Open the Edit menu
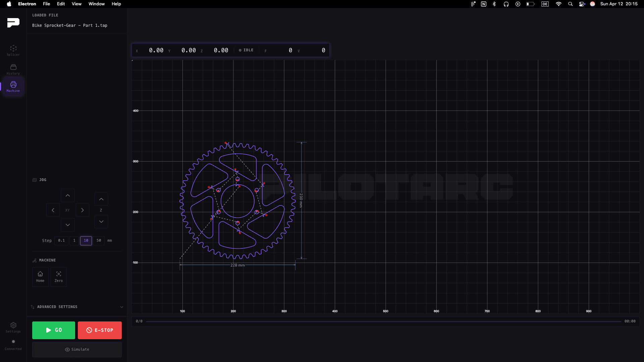 click(61, 4)
